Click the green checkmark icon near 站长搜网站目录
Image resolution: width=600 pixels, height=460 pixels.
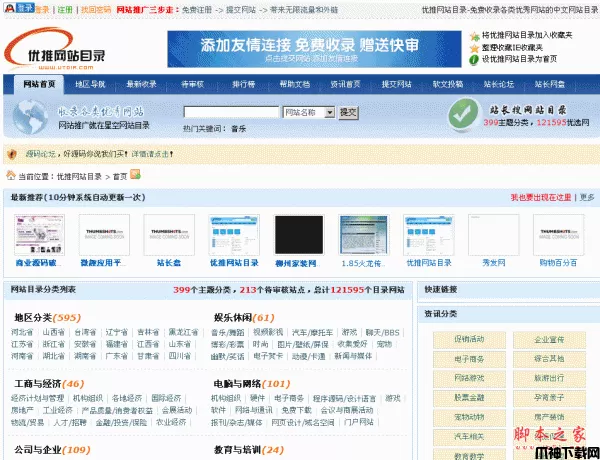click(x=464, y=114)
